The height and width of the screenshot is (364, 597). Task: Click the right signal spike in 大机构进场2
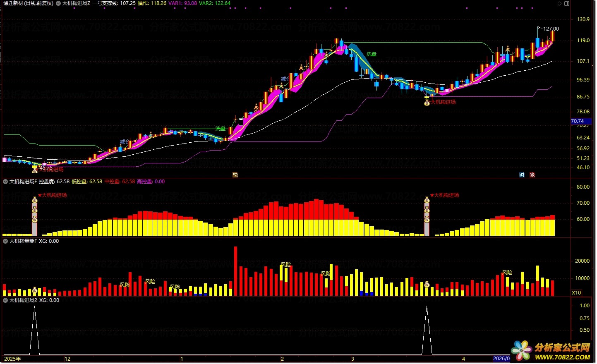427,330
